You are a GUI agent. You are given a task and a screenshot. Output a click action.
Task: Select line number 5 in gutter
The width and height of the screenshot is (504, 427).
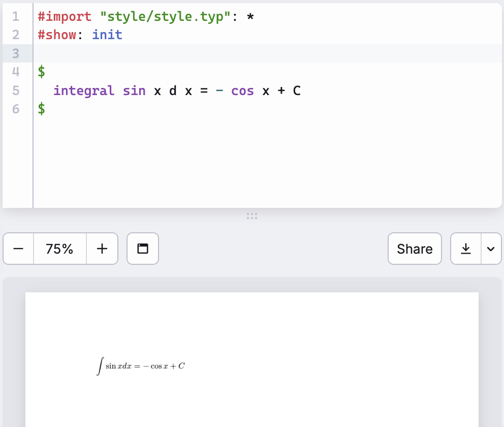pos(15,90)
